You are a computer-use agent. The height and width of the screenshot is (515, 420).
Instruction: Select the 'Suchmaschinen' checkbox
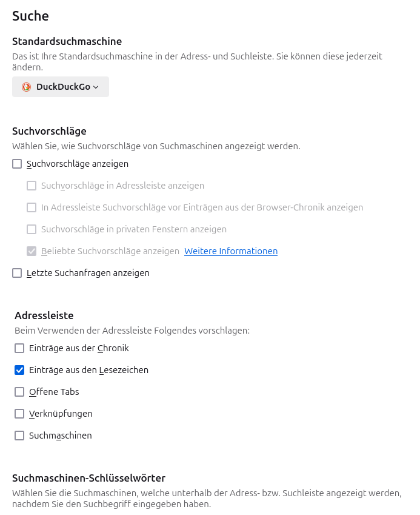click(19, 436)
